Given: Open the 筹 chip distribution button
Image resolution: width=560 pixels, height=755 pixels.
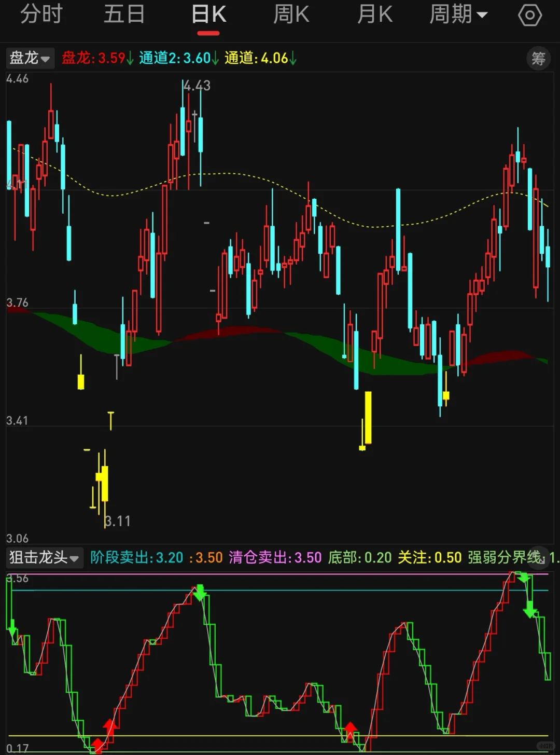Looking at the screenshot, I should [538, 59].
